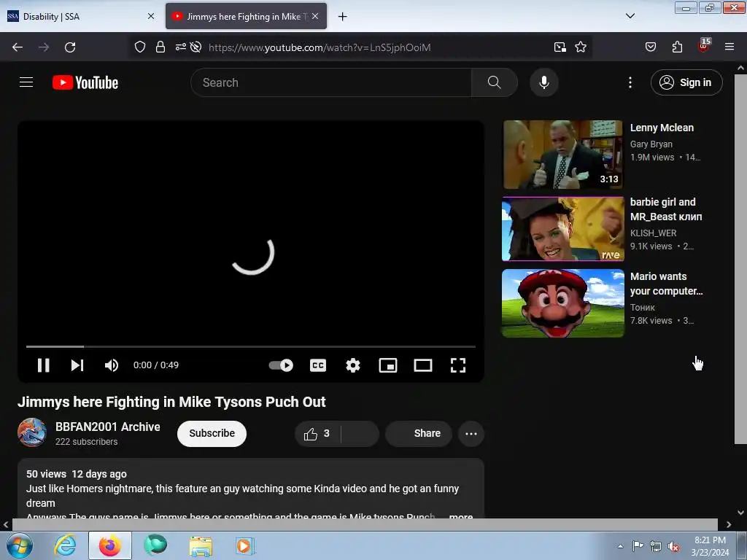Screen dimensions: 747x560
Task: Open tracking protection shield icon
Action: tap(139, 47)
